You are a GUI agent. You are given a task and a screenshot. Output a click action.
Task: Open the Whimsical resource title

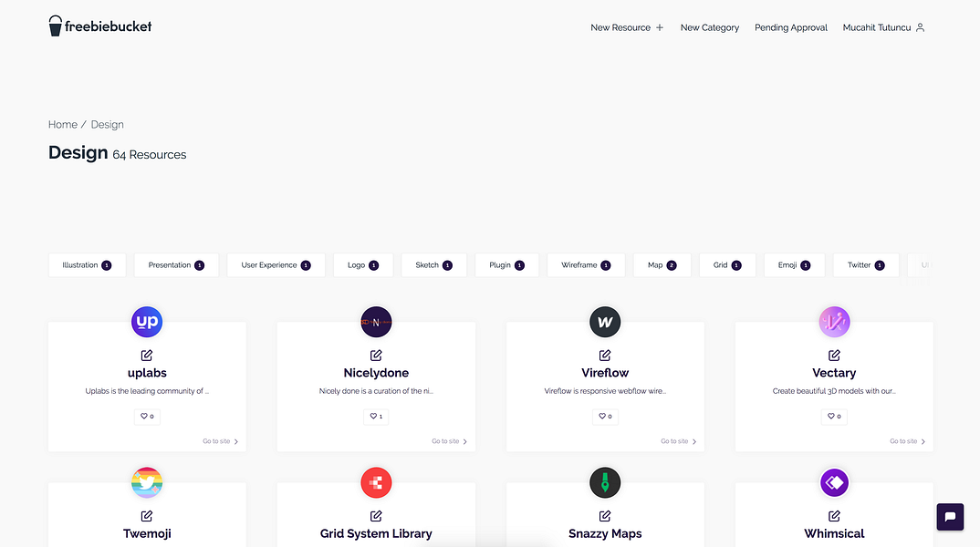(834, 533)
